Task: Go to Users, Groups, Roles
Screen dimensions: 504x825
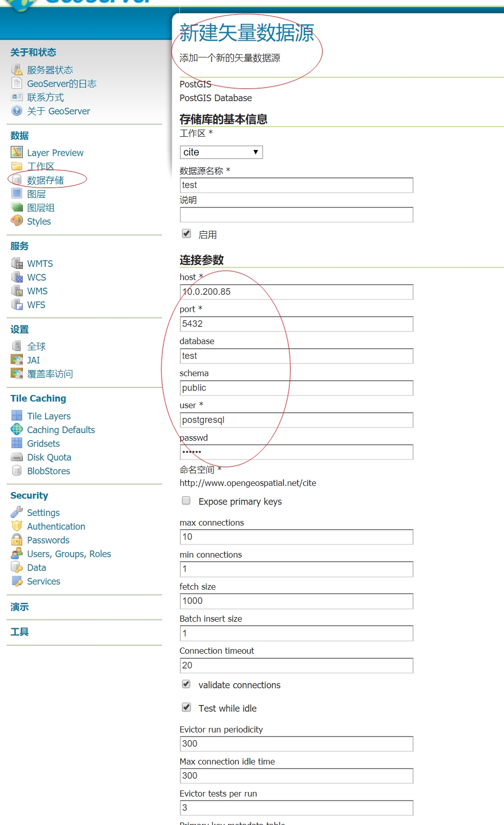Action: [69, 554]
